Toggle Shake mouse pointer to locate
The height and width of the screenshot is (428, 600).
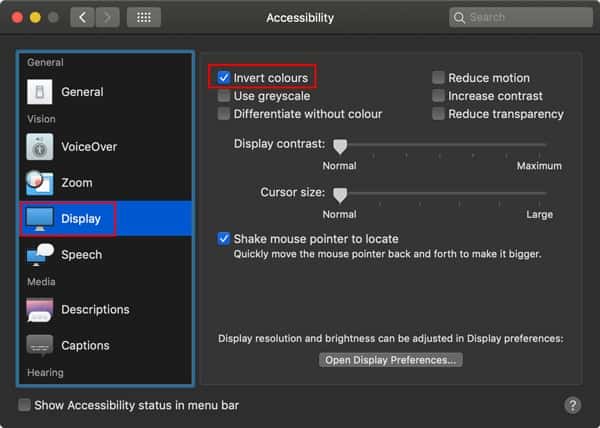pyautogui.click(x=223, y=239)
